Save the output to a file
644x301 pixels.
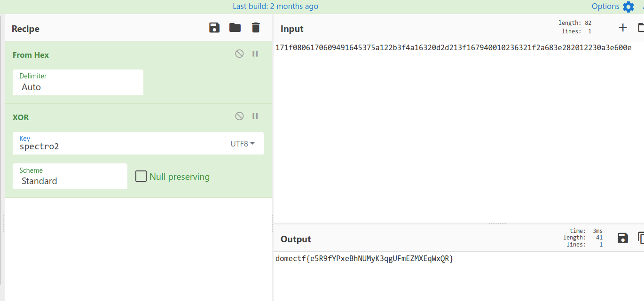pos(623,238)
